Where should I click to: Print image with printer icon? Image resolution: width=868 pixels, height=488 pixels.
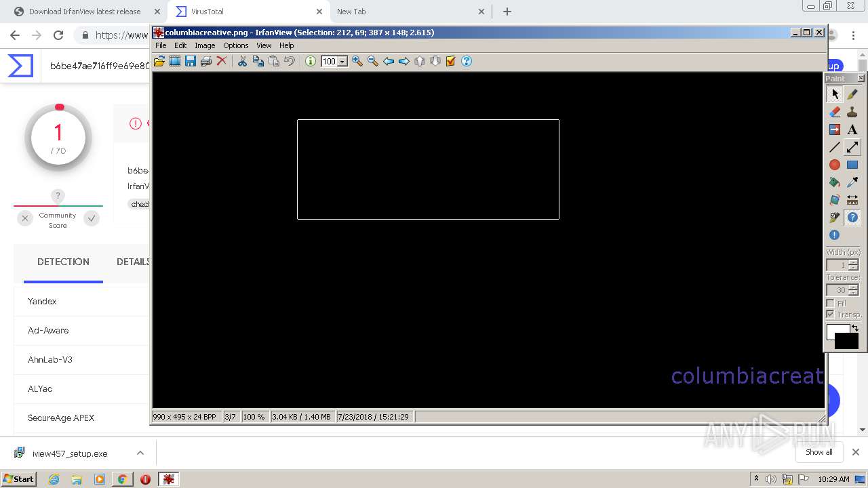point(206,61)
